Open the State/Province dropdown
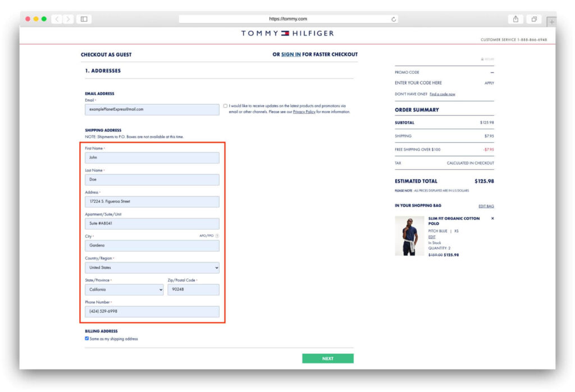575x392 pixels. (124, 290)
